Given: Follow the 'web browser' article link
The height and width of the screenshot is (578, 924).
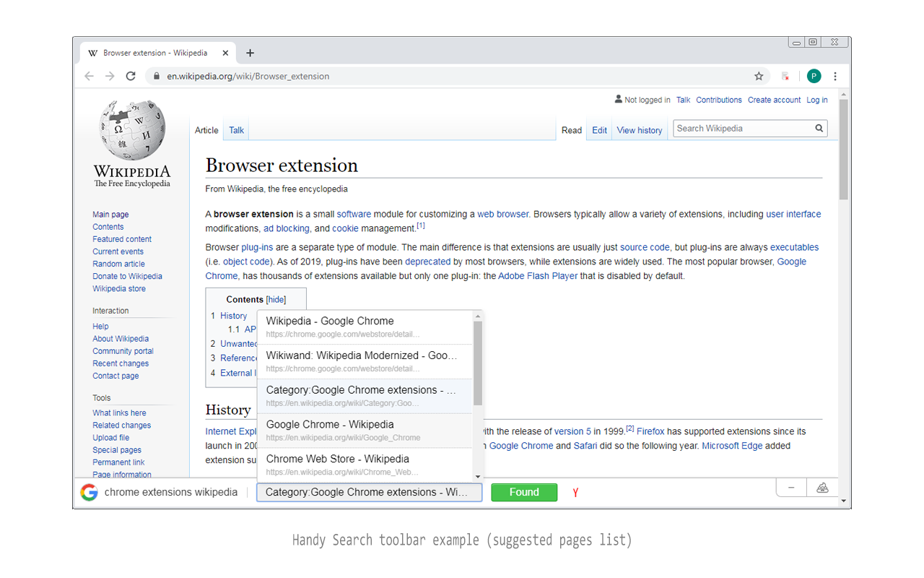Looking at the screenshot, I should click(x=502, y=214).
